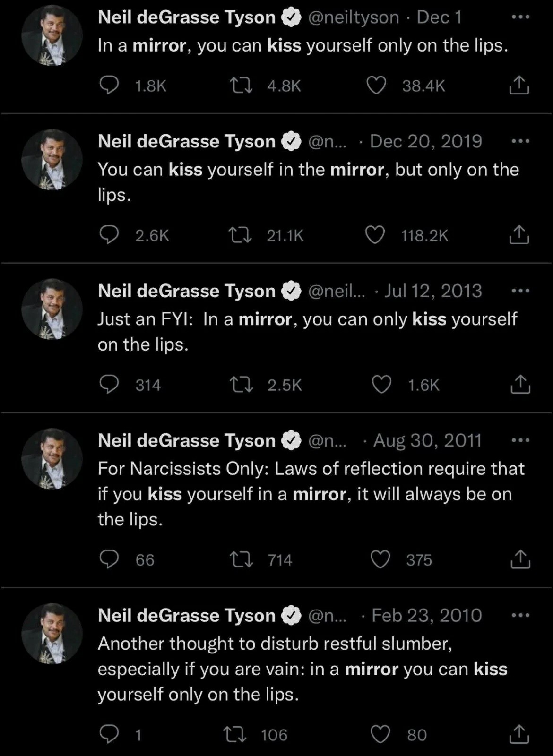The image size is (553, 756).
Task: Tap the like heart on the Jul 12, 2013 tweet
Action: point(382,385)
